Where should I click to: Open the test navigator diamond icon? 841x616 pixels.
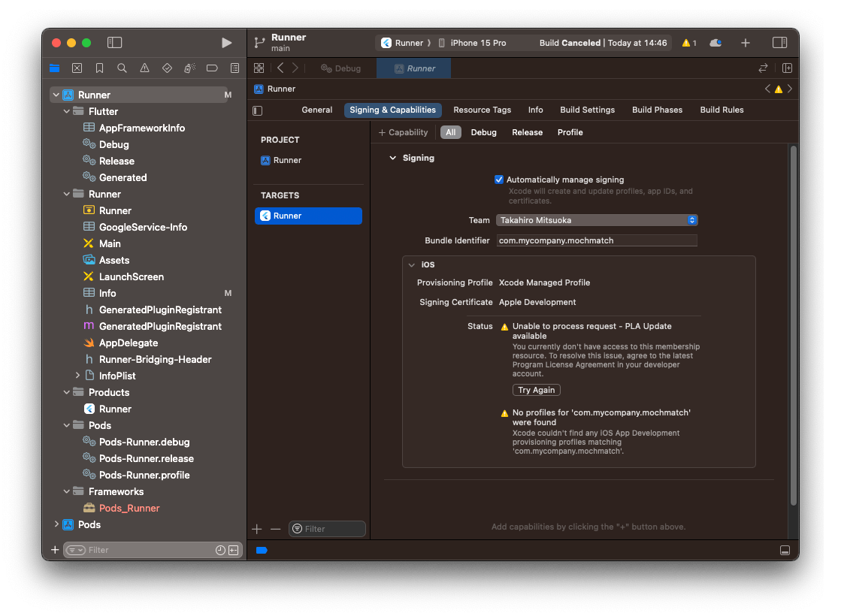click(x=168, y=68)
